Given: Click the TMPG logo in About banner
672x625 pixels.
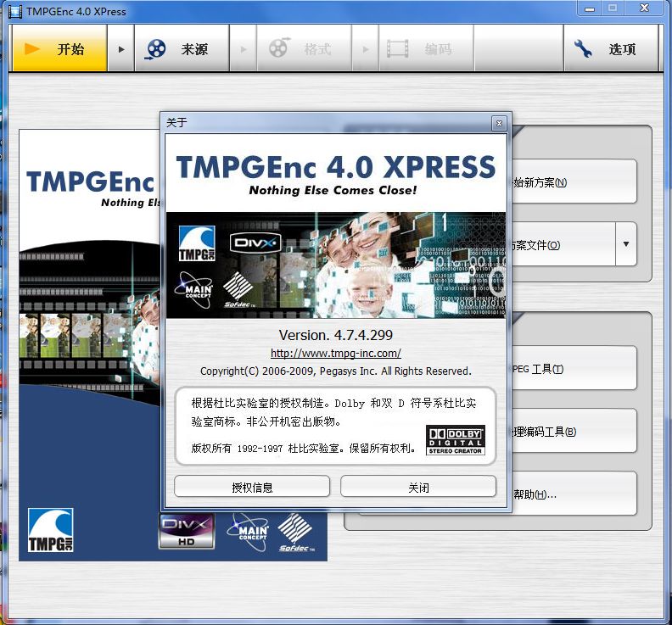Looking at the screenshot, I should coord(197,243).
